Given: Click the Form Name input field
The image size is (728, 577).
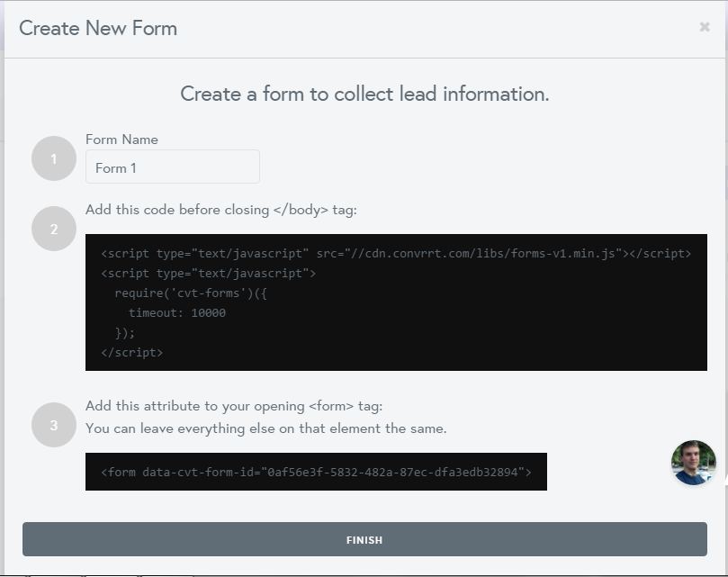Looking at the screenshot, I should click(x=172, y=167).
